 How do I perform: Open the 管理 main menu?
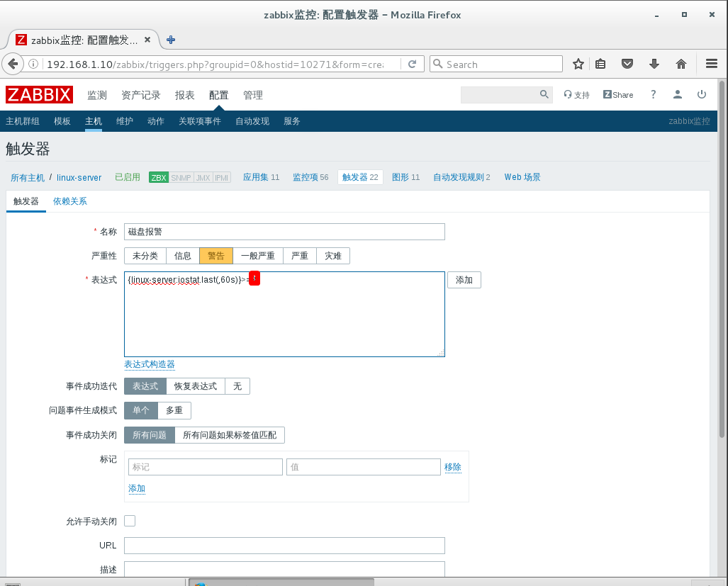pyautogui.click(x=253, y=95)
